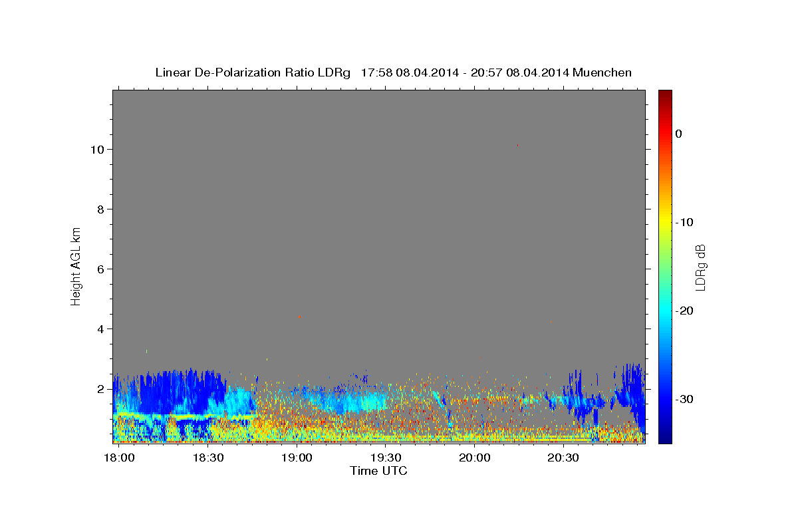Click the 18:00 time tick label
Screen dimensions: 798x532
click(x=119, y=458)
